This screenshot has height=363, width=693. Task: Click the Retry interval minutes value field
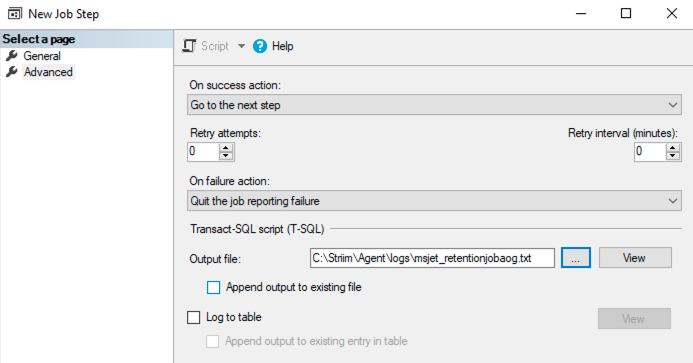click(650, 152)
